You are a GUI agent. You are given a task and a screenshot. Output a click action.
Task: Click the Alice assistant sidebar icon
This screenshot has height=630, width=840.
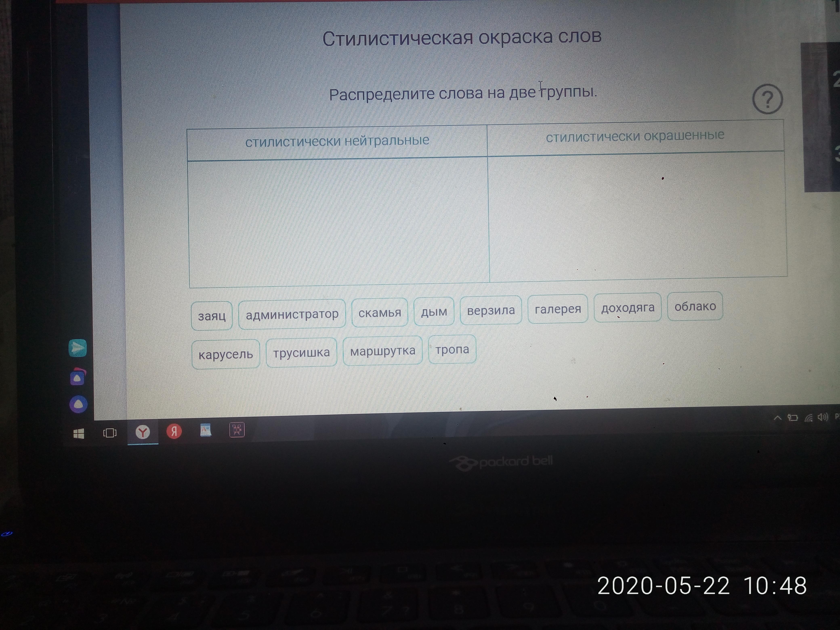[78, 404]
